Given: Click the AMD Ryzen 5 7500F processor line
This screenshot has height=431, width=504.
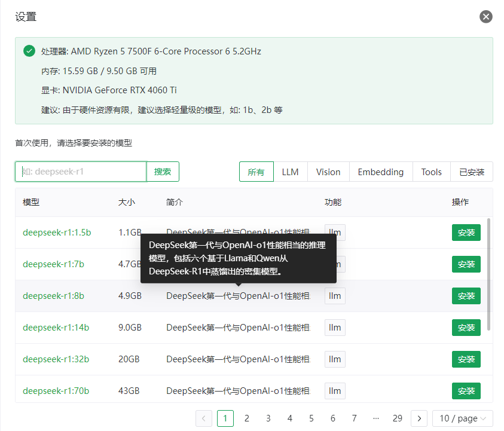Looking at the screenshot, I should tap(151, 51).
